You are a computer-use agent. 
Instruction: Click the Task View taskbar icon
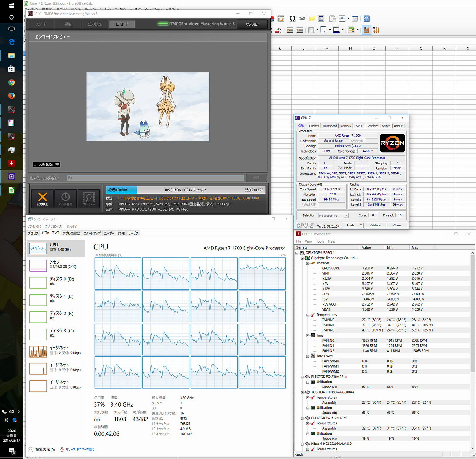click(x=11, y=29)
